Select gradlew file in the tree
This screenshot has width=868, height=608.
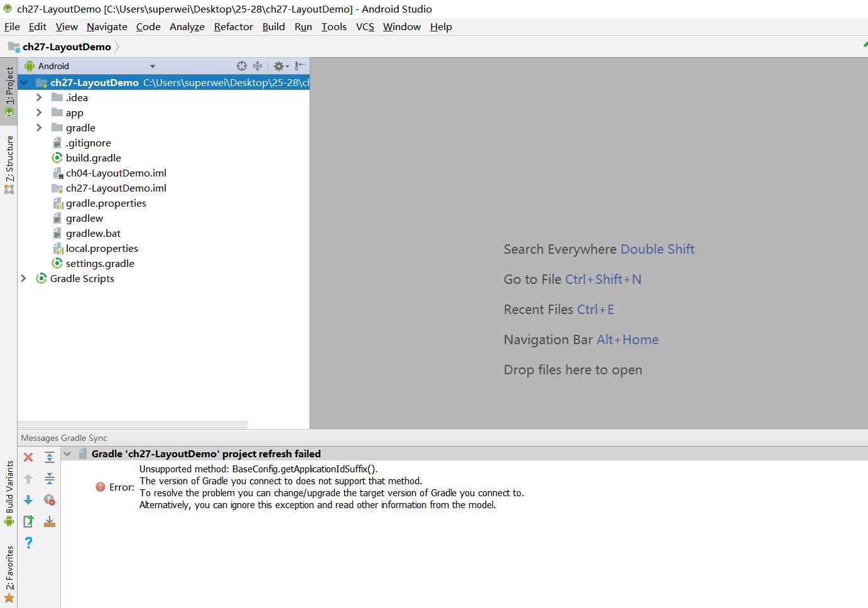84,218
